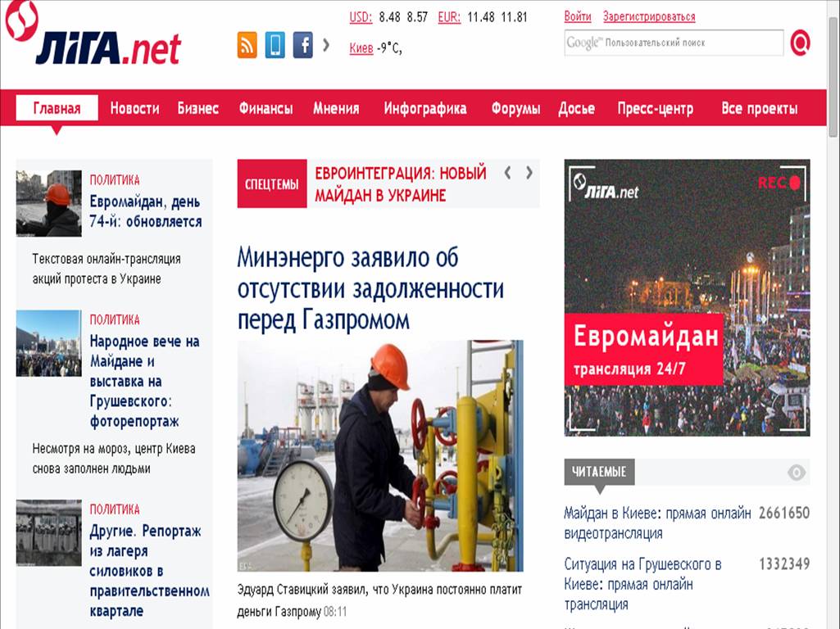Show next special topic with the right arrow
Screen dimensions: 840x629
click(529, 172)
